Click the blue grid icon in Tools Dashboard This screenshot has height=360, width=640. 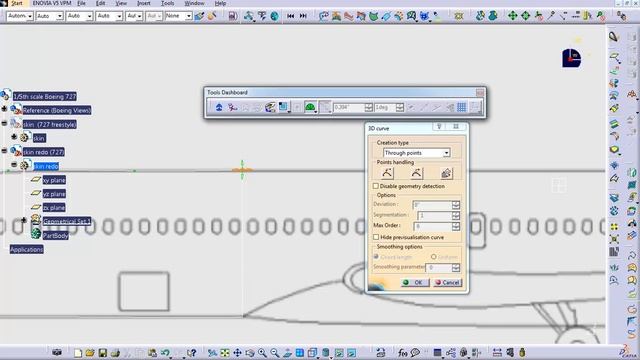[462, 107]
